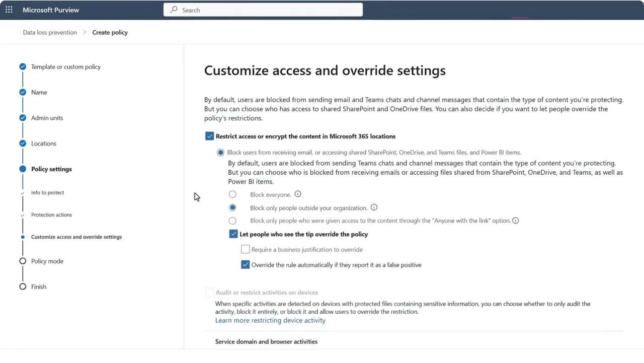Screen dimensions: 644x363
Task: Click the Microsoft Purview title
Action: 51,10
